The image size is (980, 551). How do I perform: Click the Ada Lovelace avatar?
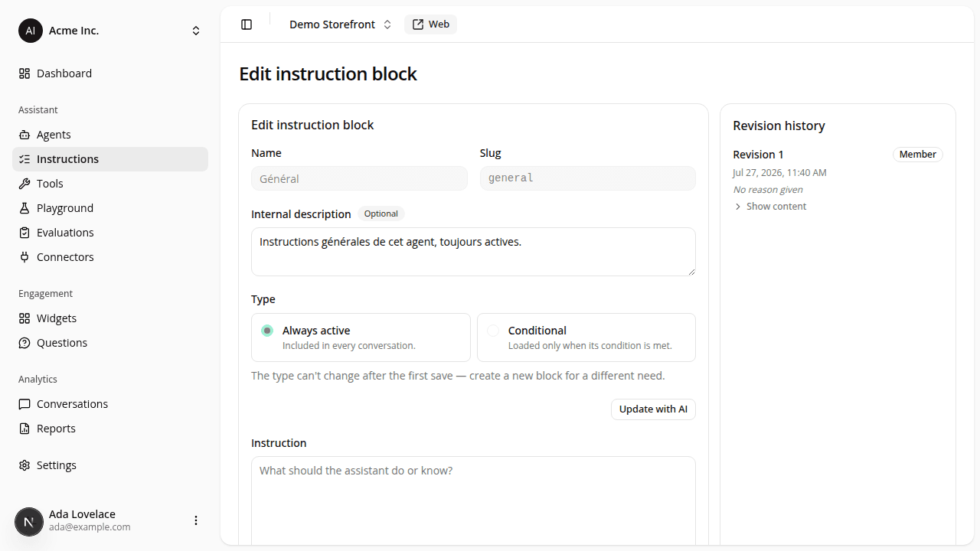(x=29, y=522)
